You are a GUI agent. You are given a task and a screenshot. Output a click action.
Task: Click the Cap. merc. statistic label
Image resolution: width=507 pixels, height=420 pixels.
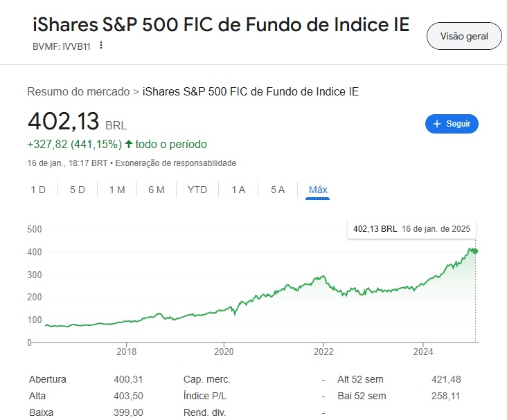(x=206, y=380)
